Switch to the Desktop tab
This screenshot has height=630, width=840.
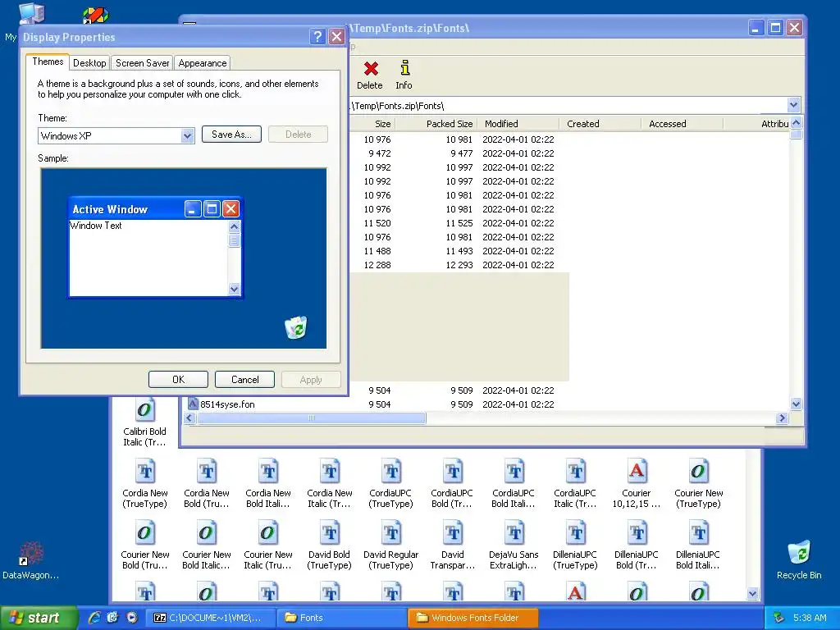coord(89,63)
